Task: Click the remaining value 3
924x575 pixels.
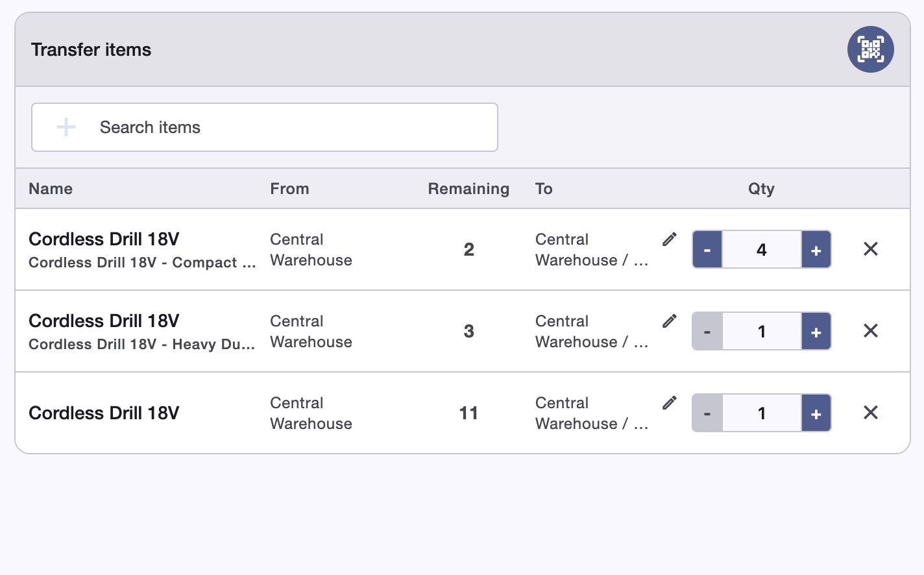Action: point(468,332)
